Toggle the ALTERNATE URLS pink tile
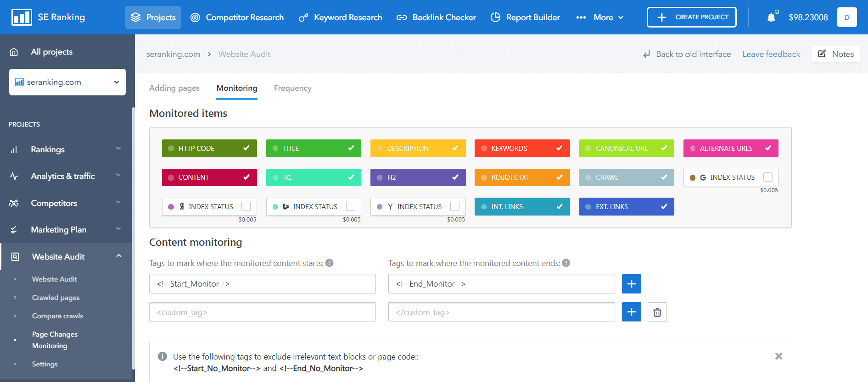 (731, 149)
